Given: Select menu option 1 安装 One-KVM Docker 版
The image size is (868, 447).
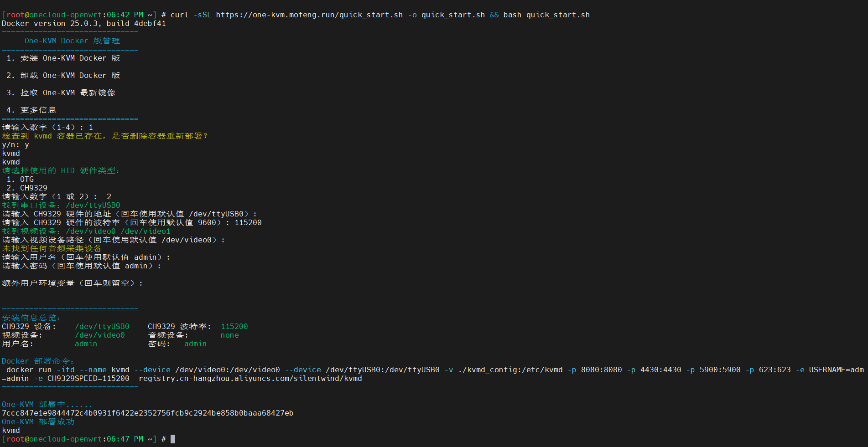Looking at the screenshot, I should 63,58.
